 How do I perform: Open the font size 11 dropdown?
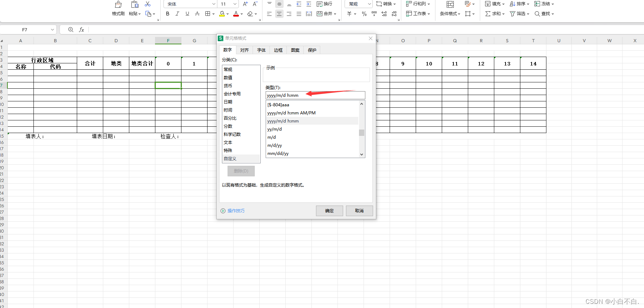pyautogui.click(x=235, y=4)
